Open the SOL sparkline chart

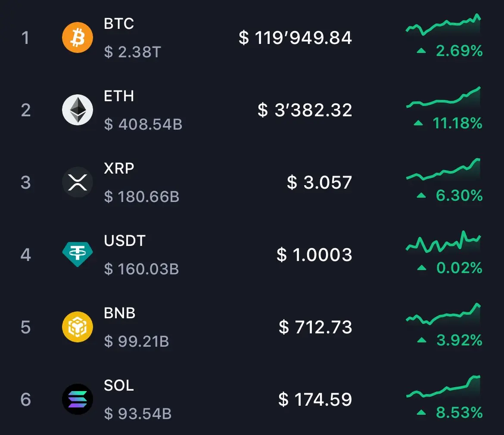[x=443, y=386]
